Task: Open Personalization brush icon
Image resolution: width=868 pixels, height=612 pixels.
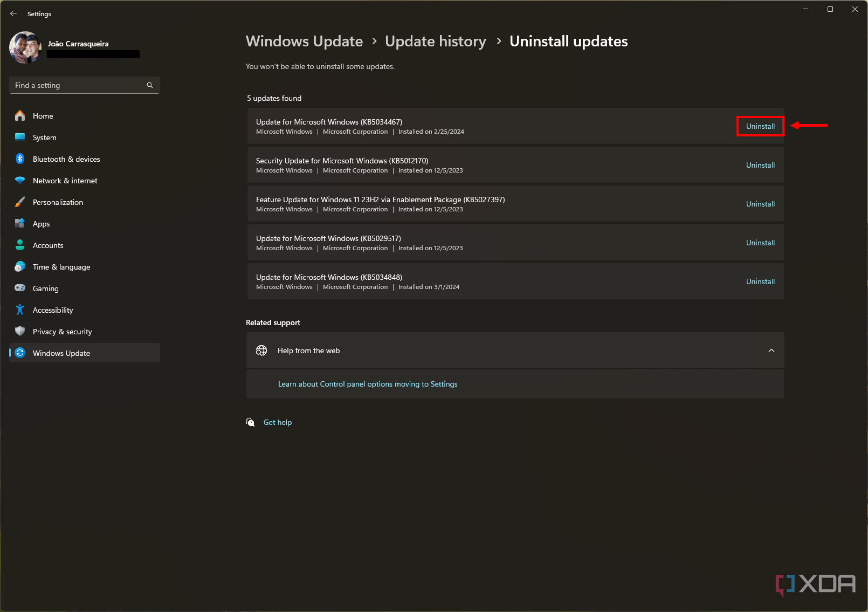Action: pos(20,202)
